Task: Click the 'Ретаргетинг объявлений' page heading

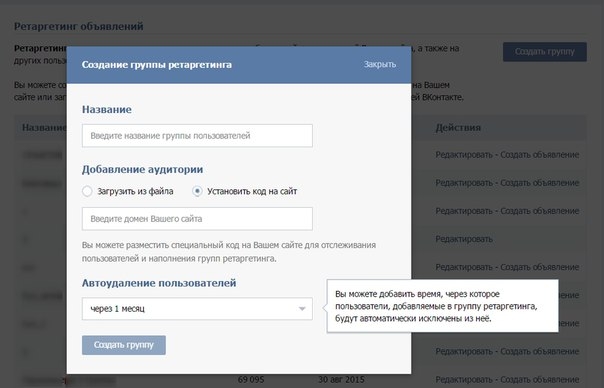Action: click(79, 26)
